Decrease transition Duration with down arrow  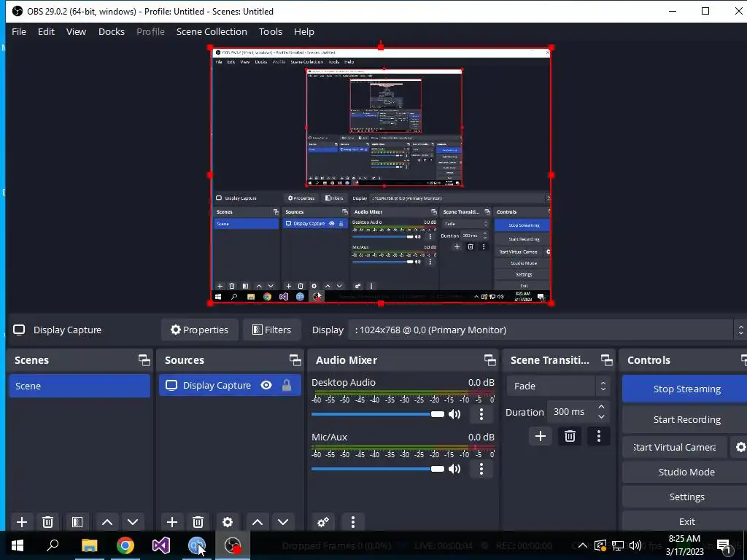(x=601, y=416)
